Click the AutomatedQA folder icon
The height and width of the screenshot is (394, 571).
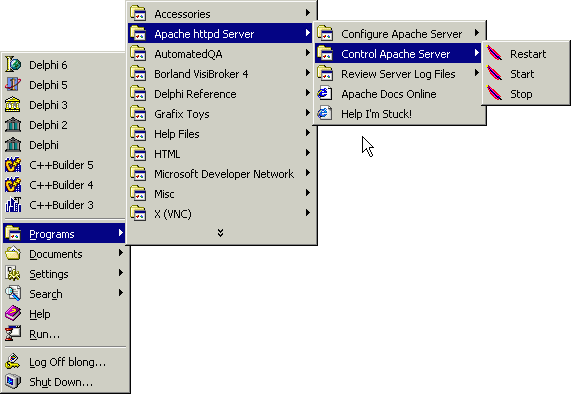tap(138, 54)
